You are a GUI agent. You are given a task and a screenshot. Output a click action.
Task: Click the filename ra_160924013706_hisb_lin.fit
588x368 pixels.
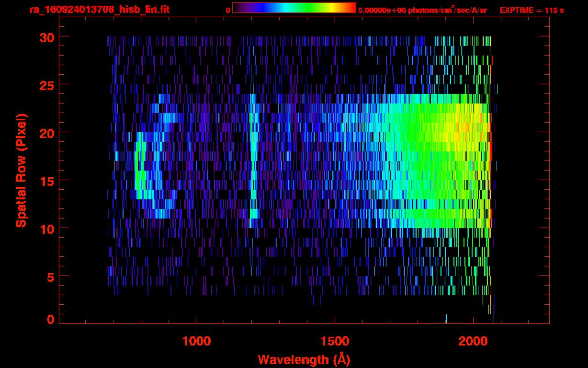(99, 10)
